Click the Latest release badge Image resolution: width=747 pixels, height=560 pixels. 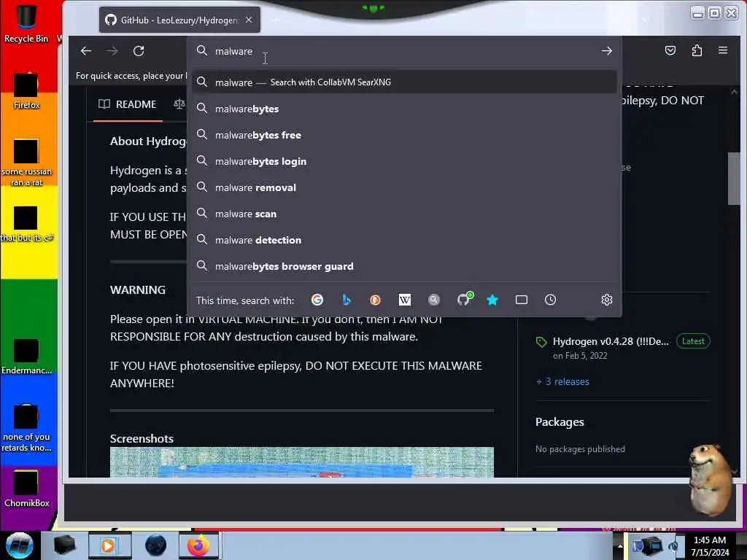693,341
